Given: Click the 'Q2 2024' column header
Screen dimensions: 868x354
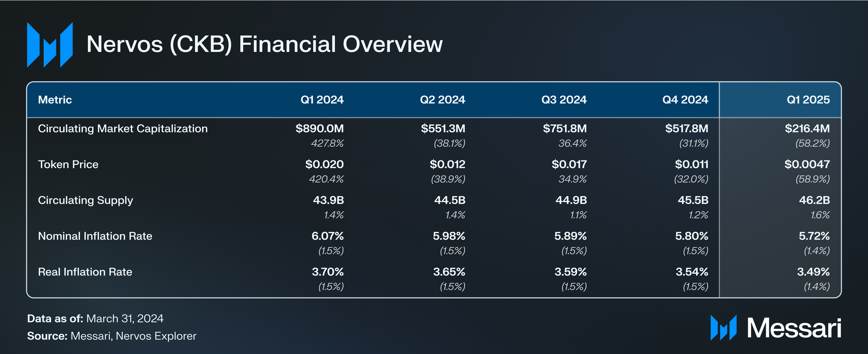Looking at the screenshot, I should point(443,100).
